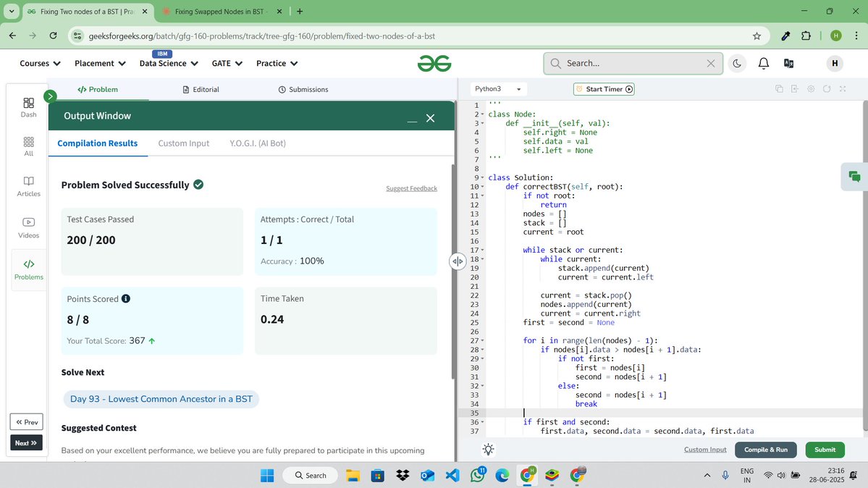Click the taskbar Search box
Screen dimensions: 868x488
[x=311, y=475]
